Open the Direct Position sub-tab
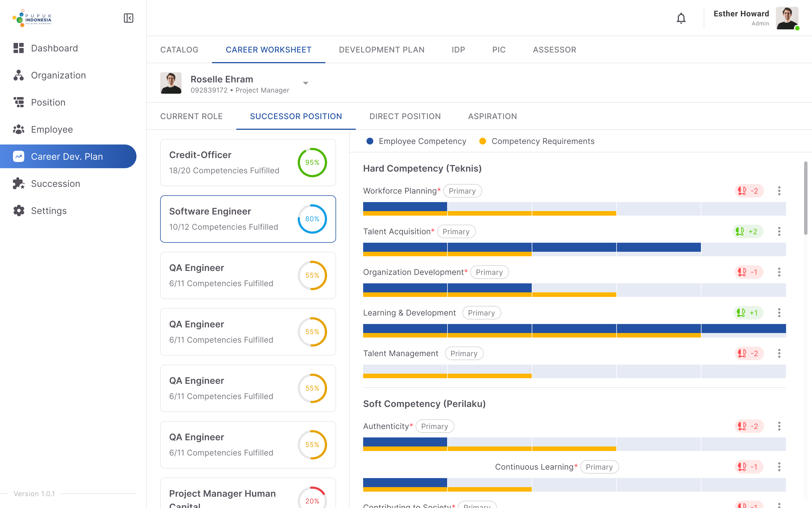Screen dimensions: 812x508 (x=405, y=116)
